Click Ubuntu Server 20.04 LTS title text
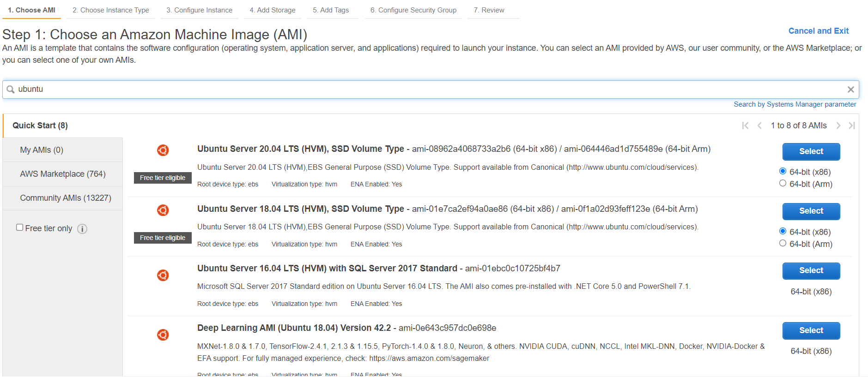Image resolution: width=868 pixels, height=389 pixels. point(300,149)
